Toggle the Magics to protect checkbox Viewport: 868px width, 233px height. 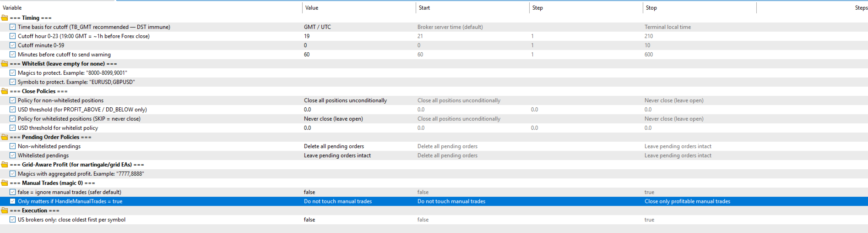tap(13, 73)
